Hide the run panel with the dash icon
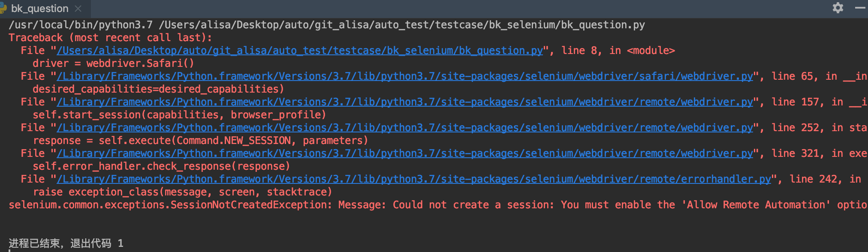The image size is (868, 252). pyautogui.click(x=860, y=8)
